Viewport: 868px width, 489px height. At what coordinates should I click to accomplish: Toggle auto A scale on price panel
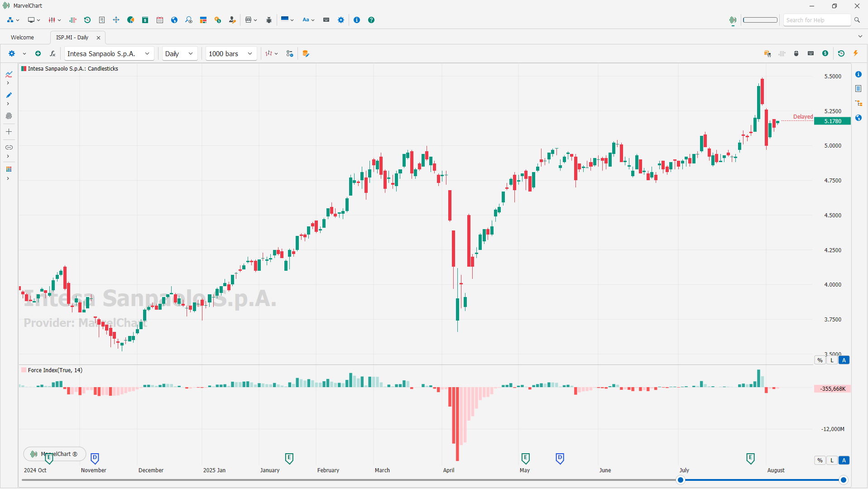point(844,360)
